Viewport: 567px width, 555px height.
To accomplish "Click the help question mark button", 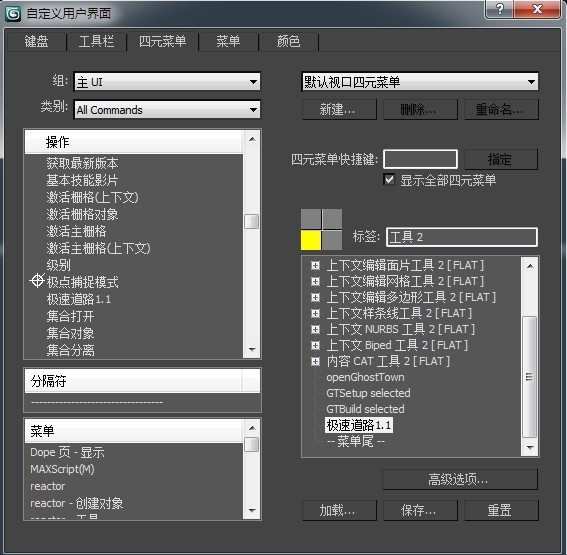I will click(x=500, y=9).
